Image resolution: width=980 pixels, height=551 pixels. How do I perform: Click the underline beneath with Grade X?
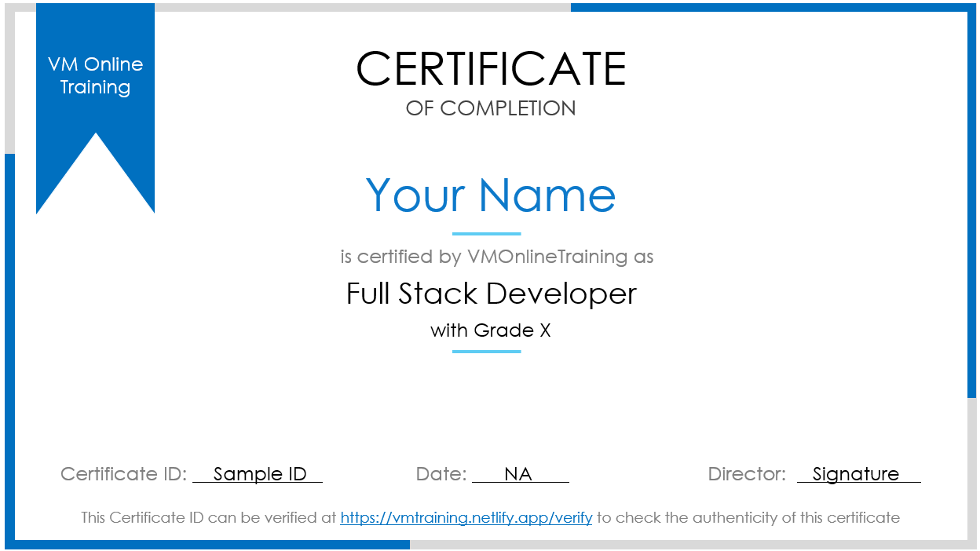pyautogui.click(x=488, y=352)
